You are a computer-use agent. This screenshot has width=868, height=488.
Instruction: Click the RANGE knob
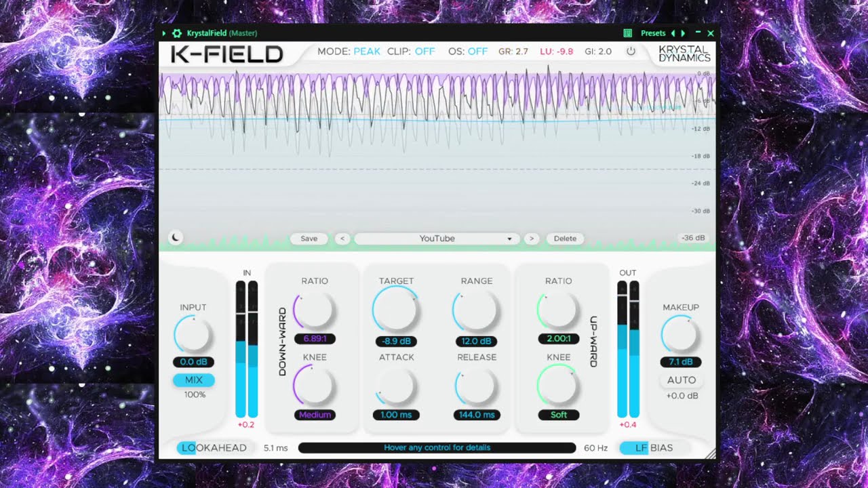[x=477, y=310]
